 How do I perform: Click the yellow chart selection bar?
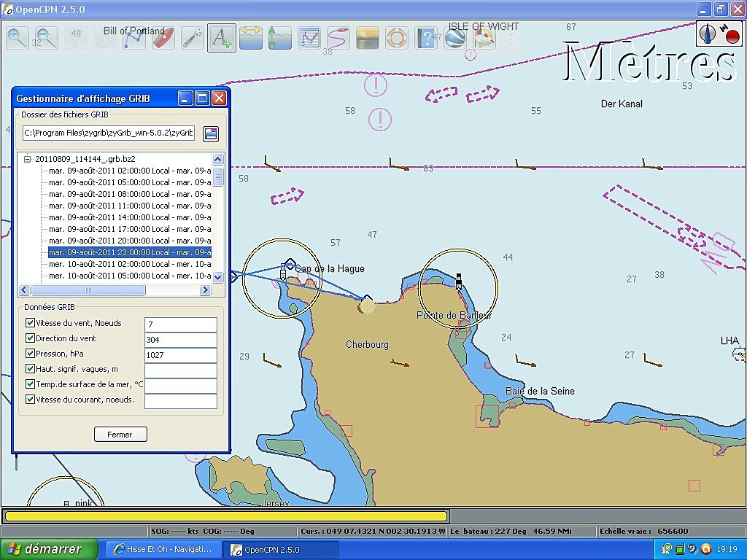226,516
